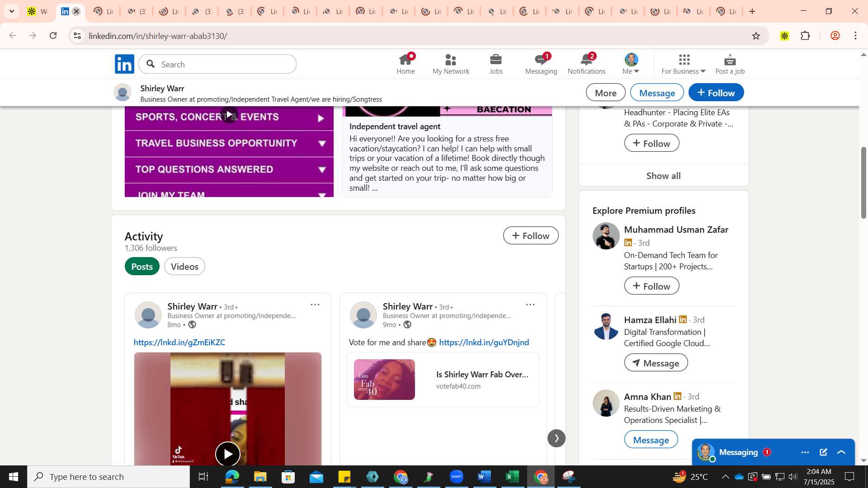Open Chrome three-dot menu
The image size is (868, 488).
(855, 36)
